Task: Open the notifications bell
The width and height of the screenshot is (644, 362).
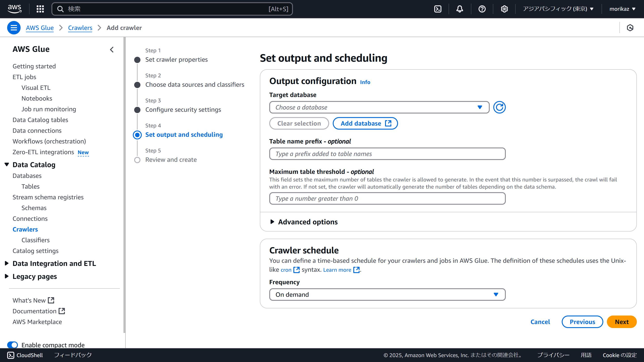Action: [x=460, y=9]
